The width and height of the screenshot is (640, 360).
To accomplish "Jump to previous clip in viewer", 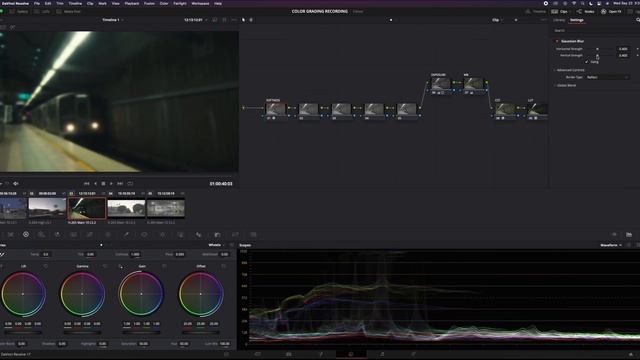I will click(x=87, y=184).
